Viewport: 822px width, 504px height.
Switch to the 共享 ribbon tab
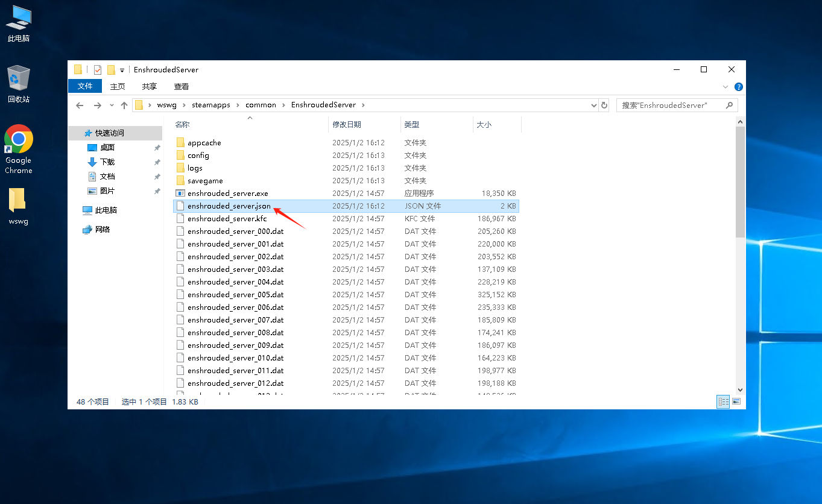point(150,86)
